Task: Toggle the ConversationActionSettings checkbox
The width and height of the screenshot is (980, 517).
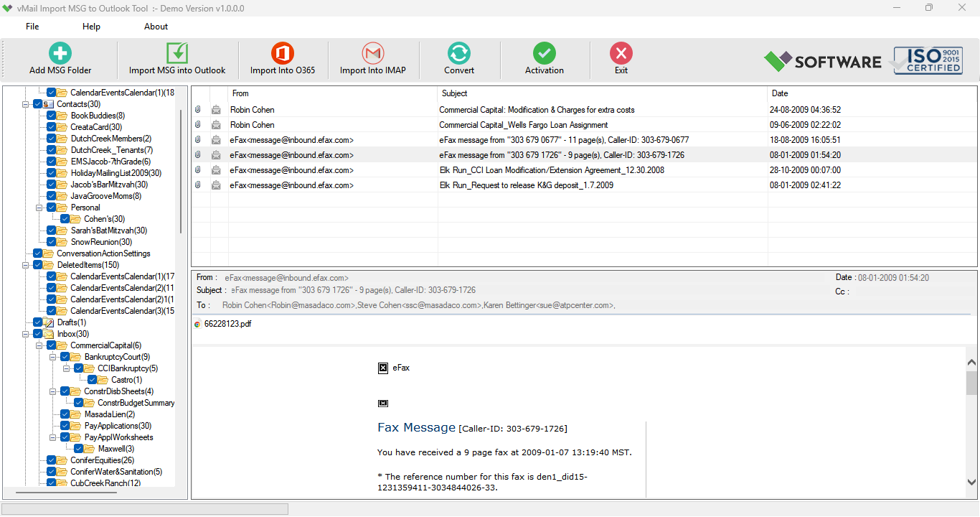Action: pyautogui.click(x=38, y=253)
